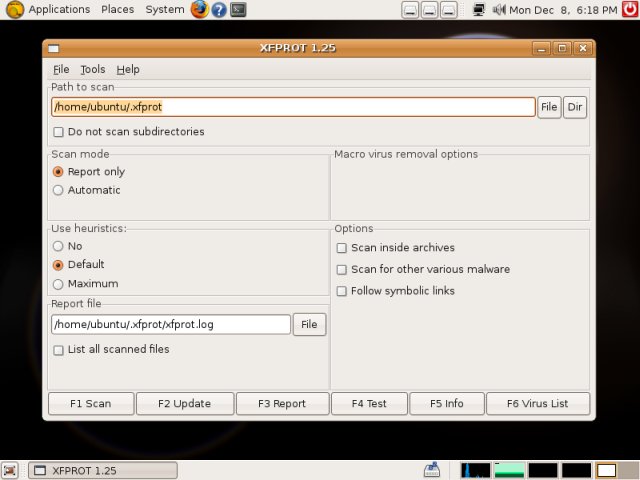Click the third drive applet in top panel
This screenshot has height=480, width=640.
[448, 10]
